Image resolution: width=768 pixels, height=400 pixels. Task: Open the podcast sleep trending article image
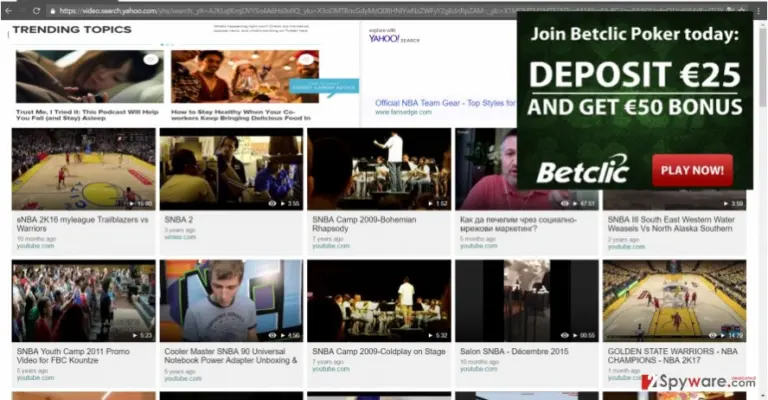tap(90, 76)
